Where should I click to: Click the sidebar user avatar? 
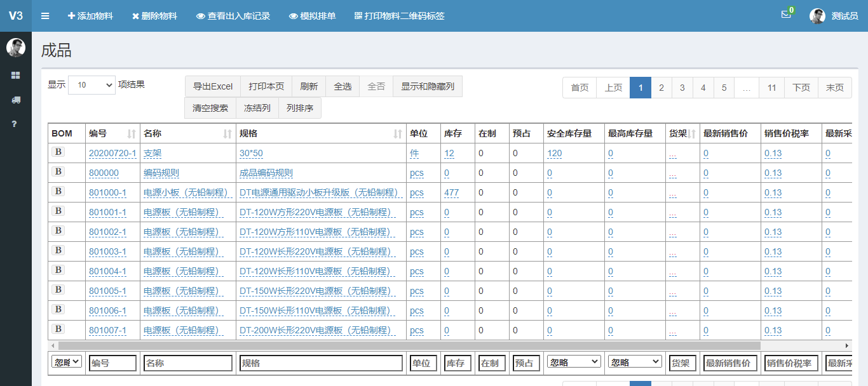coord(16,48)
